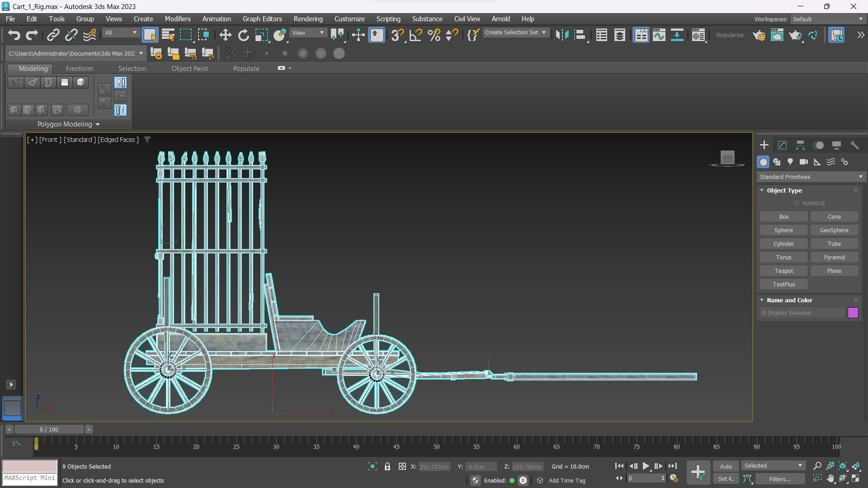Click the current frame number field
The height and width of the screenshot is (488, 868).
coord(644,479)
